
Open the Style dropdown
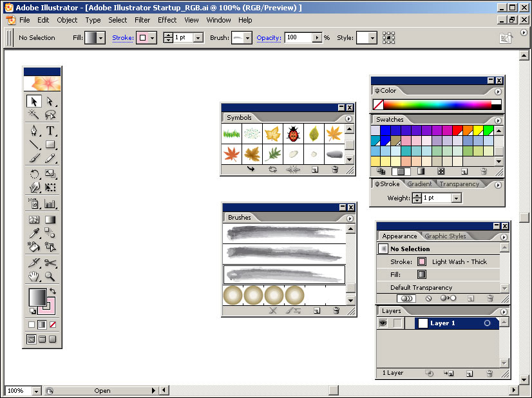coord(372,38)
